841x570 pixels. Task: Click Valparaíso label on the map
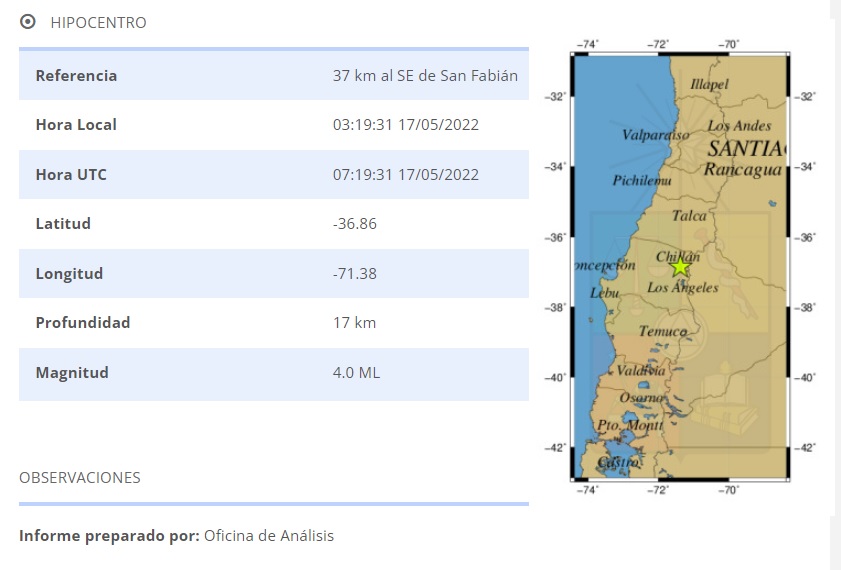655,135
